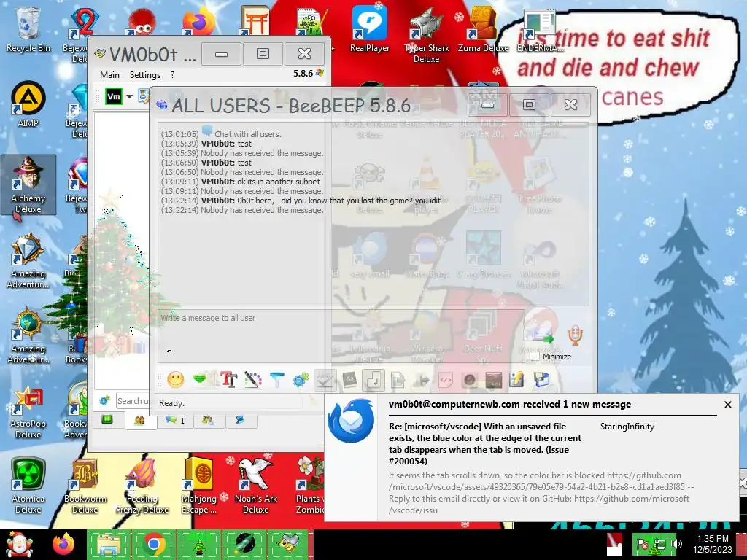Image resolution: width=747 pixels, height=560 pixels.
Task: Click the send file document icon
Action: coord(398,380)
